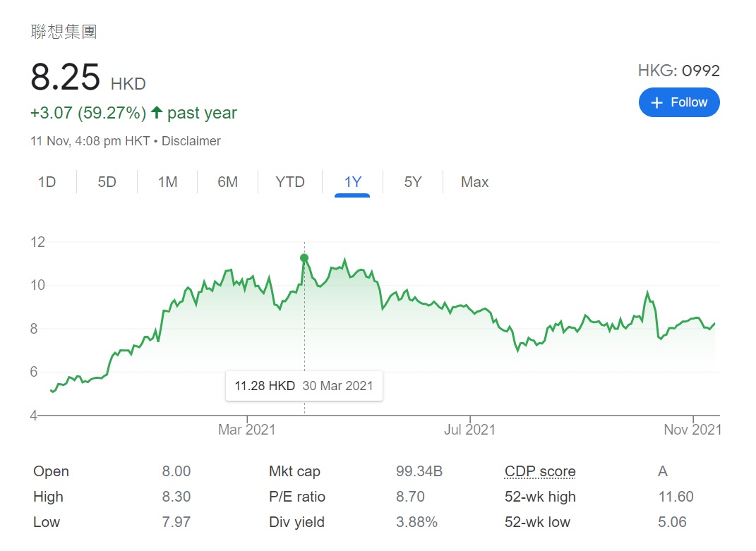Choose the YTD chart range

click(x=290, y=182)
